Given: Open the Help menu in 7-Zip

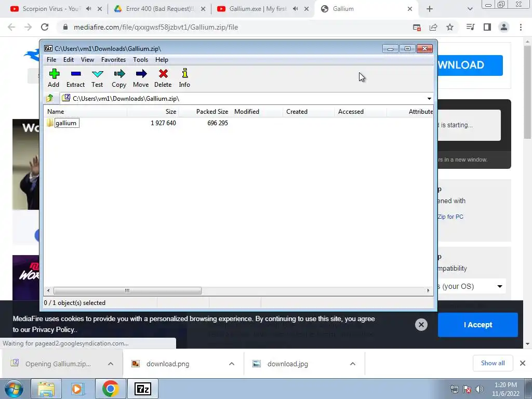Looking at the screenshot, I should click(162, 60).
